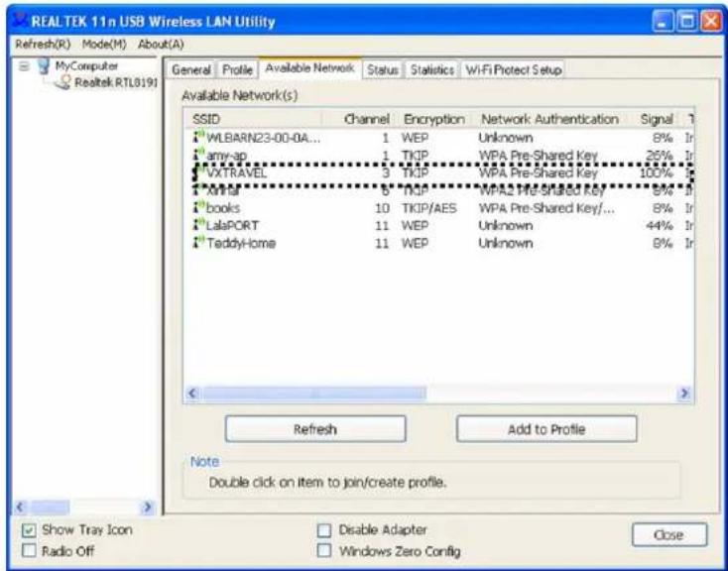Screen dimensions: 728x571
Task: Check the Disable Adapter box
Action: [324, 530]
